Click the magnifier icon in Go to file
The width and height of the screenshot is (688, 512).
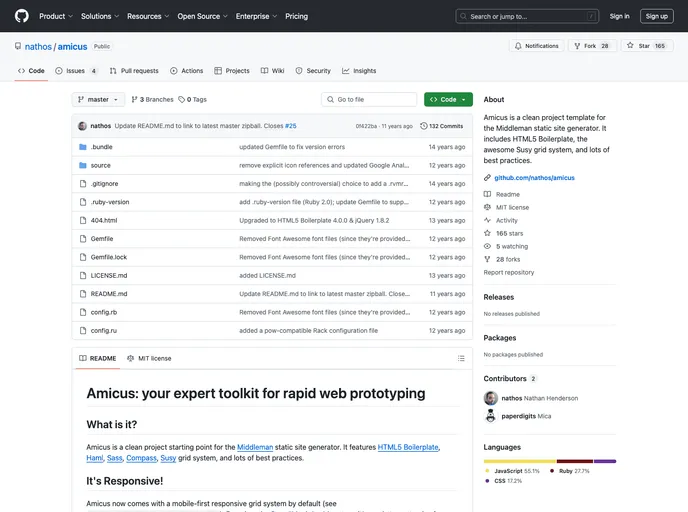tap(330, 100)
